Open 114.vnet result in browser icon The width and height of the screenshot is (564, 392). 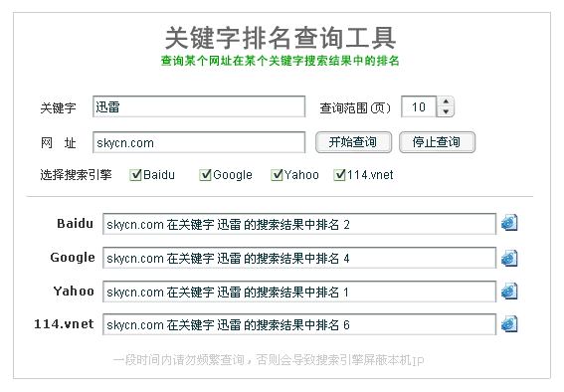pos(509,323)
